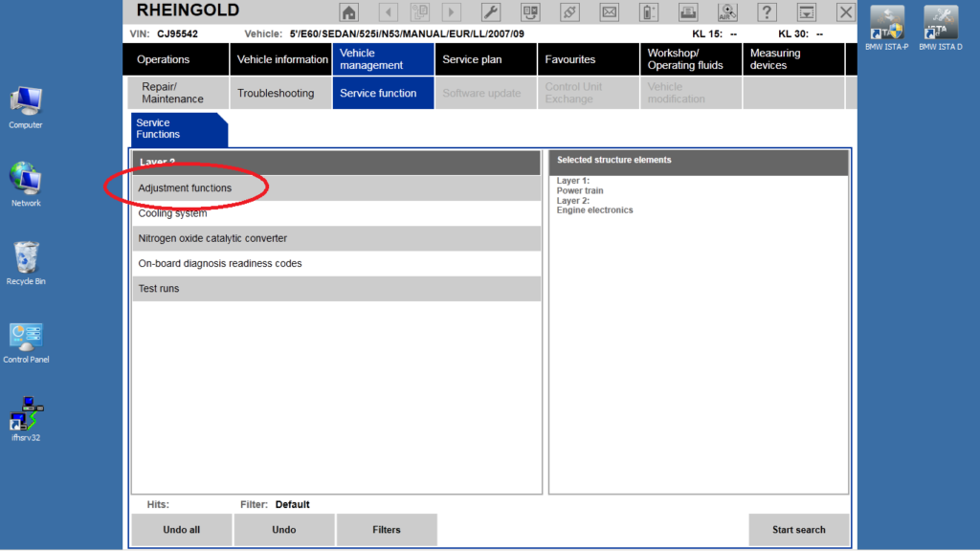Open the BMW ISTA D desktop shortcut

[x=941, y=29]
